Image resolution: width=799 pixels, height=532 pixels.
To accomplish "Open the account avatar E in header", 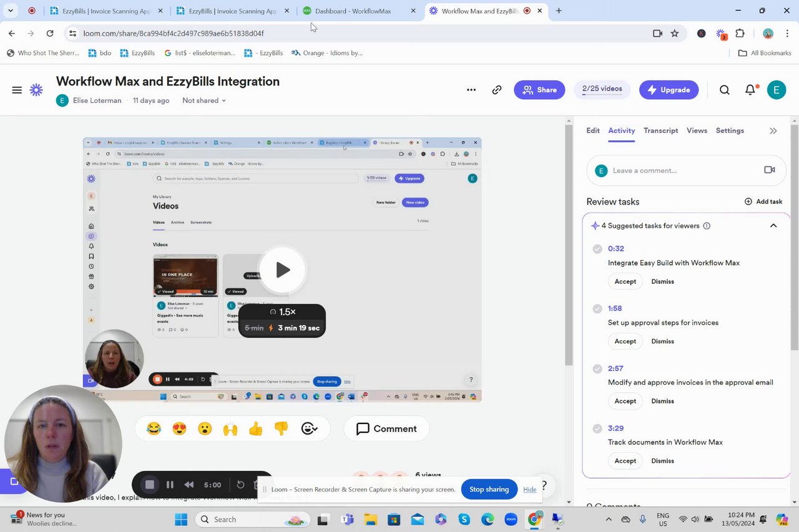I will [776, 90].
